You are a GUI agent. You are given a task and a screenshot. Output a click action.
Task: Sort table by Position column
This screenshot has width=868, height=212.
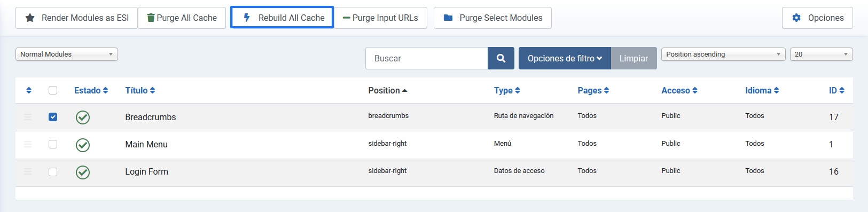click(388, 90)
